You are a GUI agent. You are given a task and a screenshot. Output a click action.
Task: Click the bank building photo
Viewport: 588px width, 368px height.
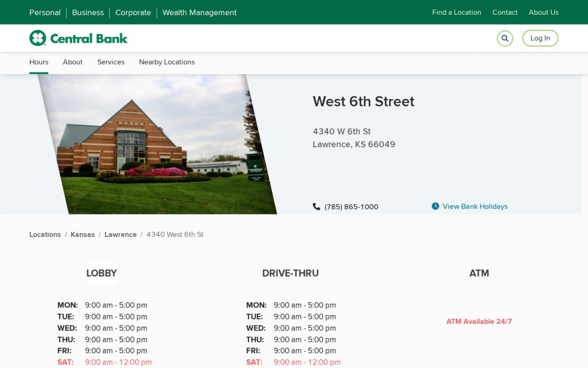[157, 144]
